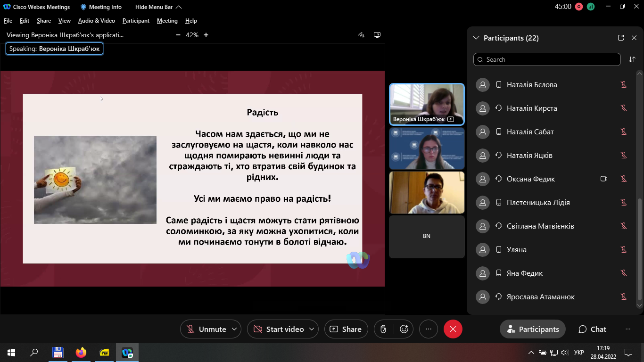The height and width of the screenshot is (362, 644).
Task: Open the reactions emoji icon
Action: [x=404, y=329]
